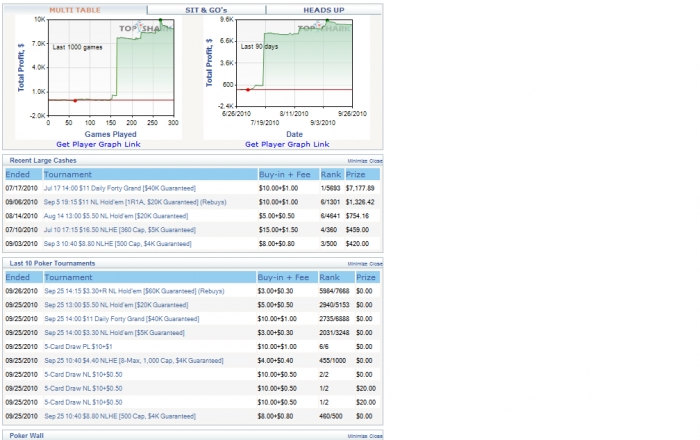700x440 pixels.
Task: Open the 5-Card Draw PL $10+$1 tournament
Action: pyautogui.click(x=78, y=346)
